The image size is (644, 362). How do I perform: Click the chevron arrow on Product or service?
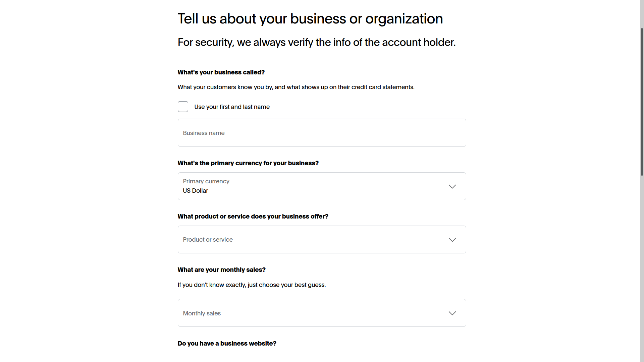(x=452, y=240)
